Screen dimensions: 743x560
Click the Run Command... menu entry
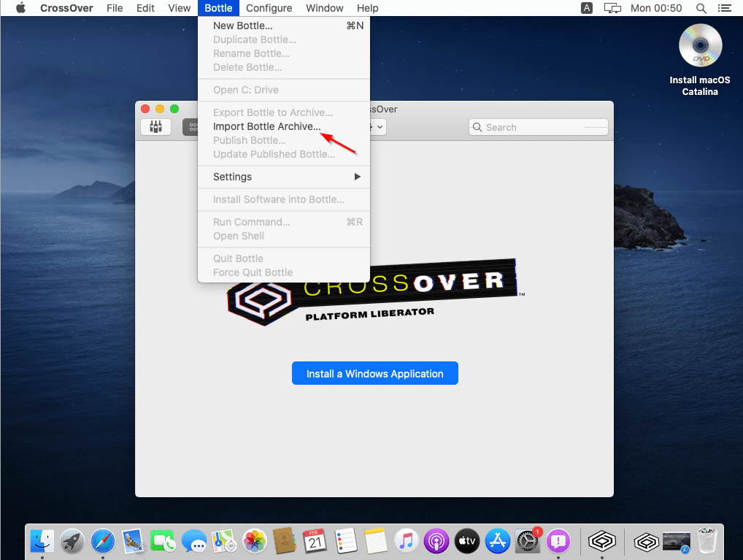click(x=284, y=222)
